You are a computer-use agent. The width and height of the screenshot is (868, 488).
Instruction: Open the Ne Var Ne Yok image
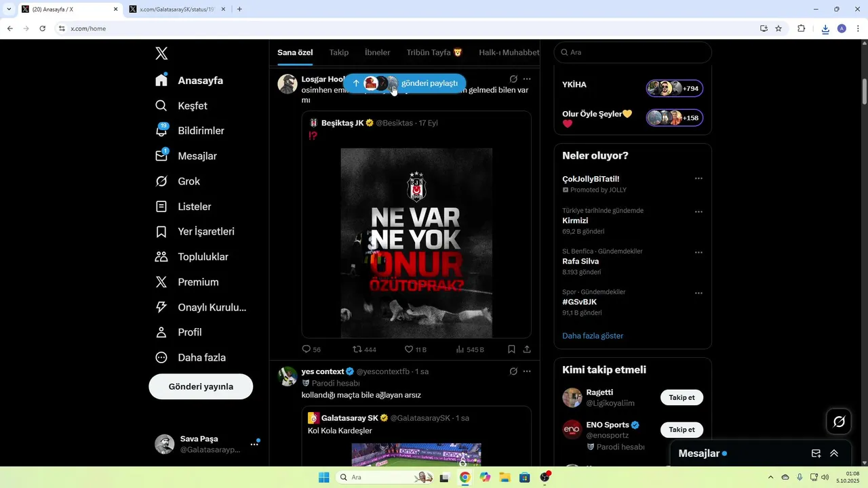click(x=416, y=243)
